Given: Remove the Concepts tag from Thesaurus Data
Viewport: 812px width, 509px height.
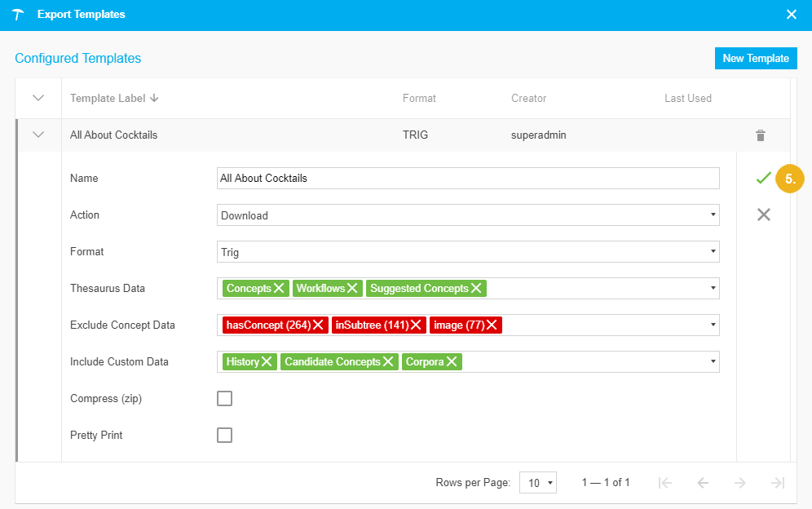Looking at the screenshot, I should (x=279, y=289).
